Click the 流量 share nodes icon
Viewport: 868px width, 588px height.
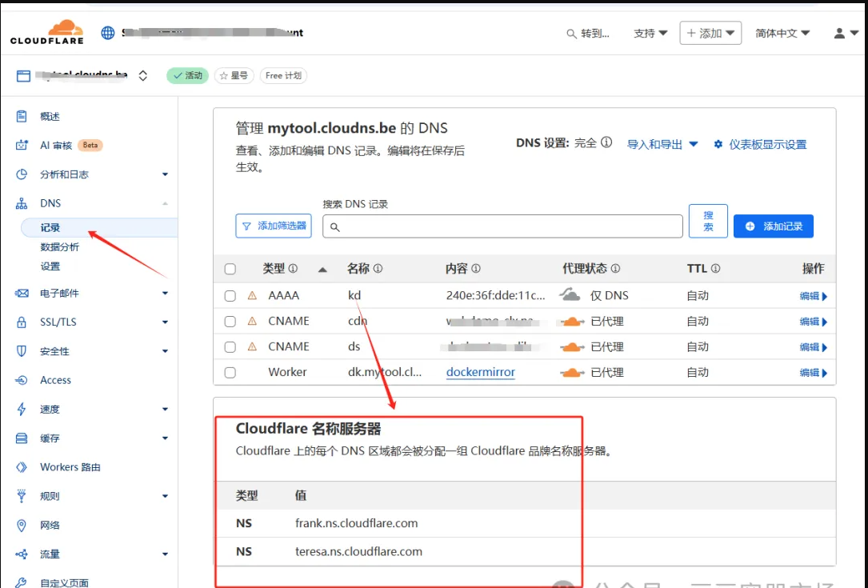point(22,554)
